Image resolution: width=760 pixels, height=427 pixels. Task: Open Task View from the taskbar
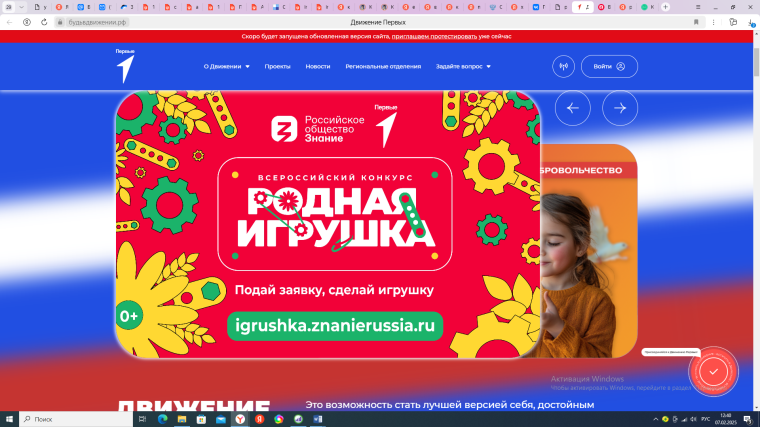point(142,419)
